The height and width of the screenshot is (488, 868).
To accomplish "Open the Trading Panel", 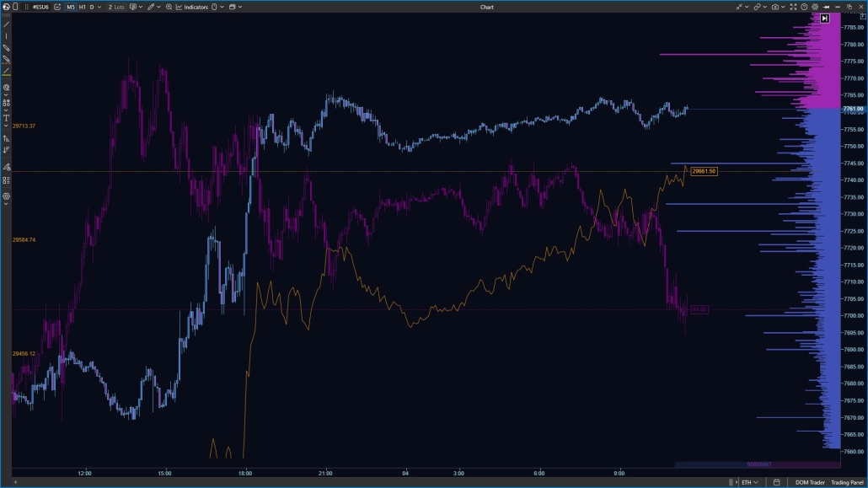I will [x=847, y=482].
